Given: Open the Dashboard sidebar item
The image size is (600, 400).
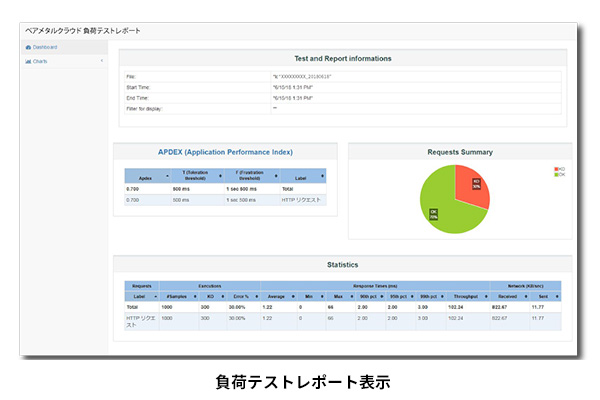Looking at the screenshot, I should 44,47.
